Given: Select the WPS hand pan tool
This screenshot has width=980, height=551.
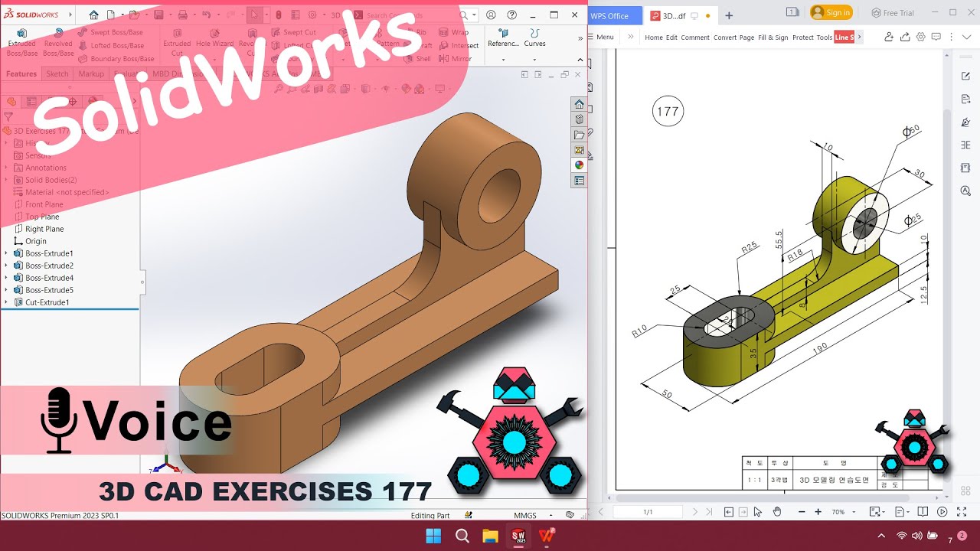Looking at the screenshot, I should pos(776,512).
